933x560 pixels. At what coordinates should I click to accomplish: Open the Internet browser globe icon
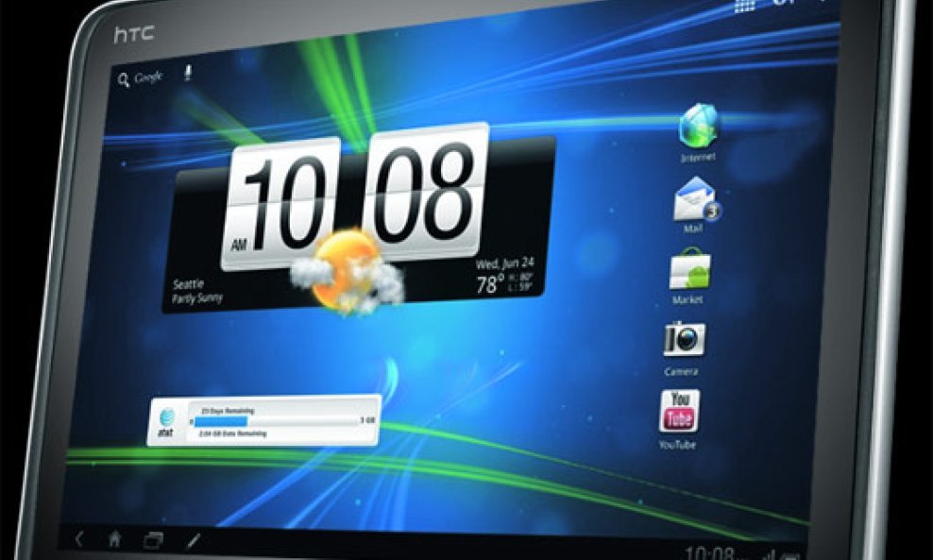[x=699, y=125]
